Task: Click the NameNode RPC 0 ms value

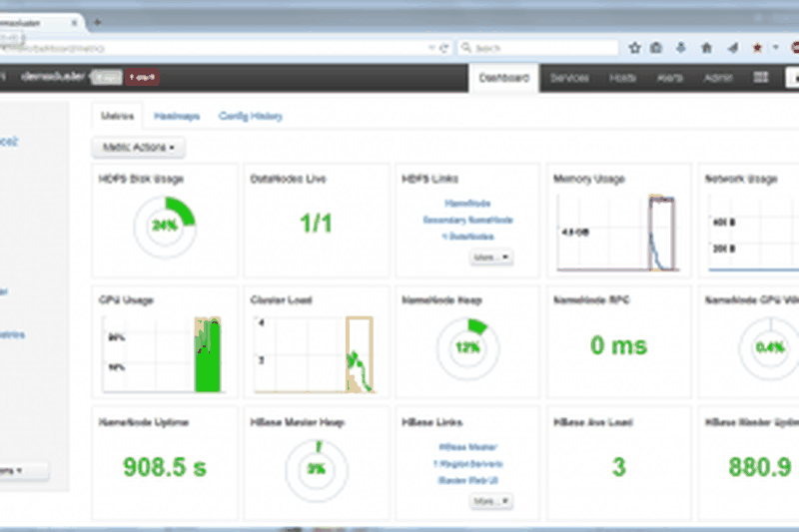Action: [618, 345]
